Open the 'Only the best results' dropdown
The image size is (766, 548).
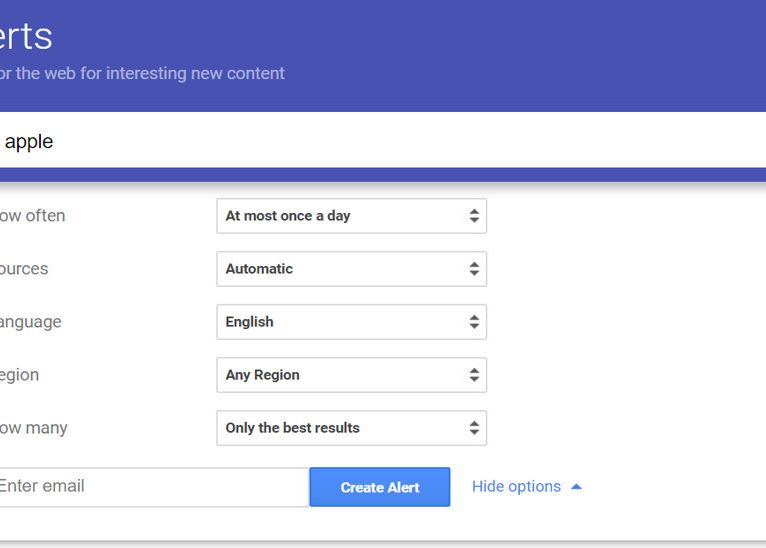[340, 428]
